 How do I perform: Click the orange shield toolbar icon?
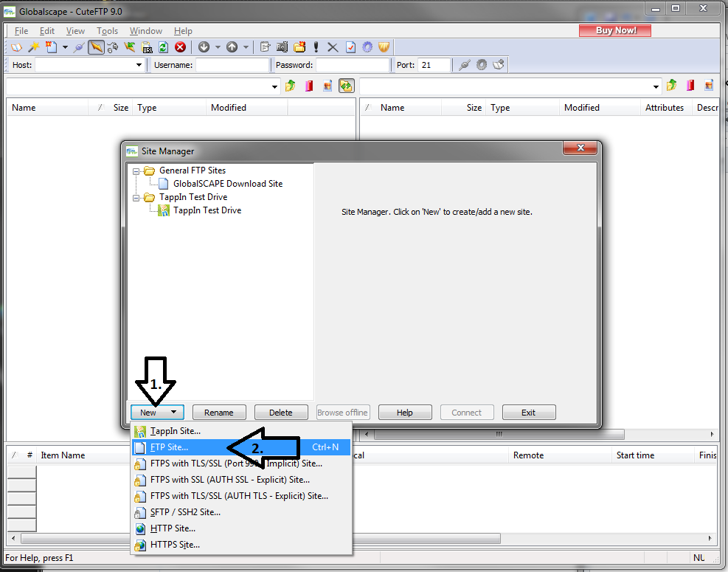click(x=384, y=47)
